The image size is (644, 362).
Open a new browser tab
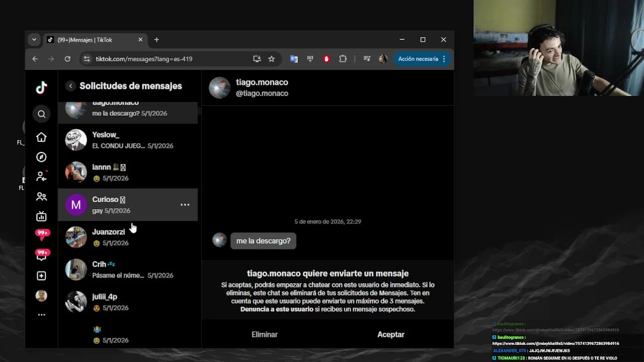click(x=156, y=40)
